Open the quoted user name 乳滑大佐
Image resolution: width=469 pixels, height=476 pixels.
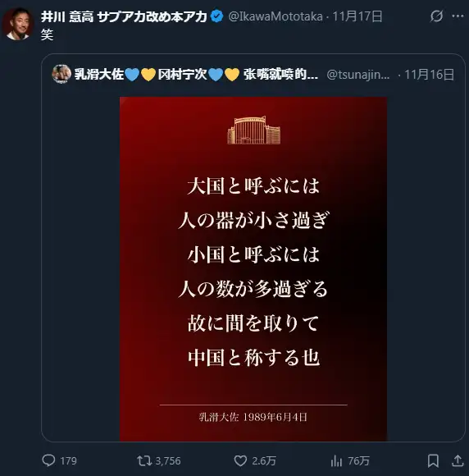tap(99, 75)
